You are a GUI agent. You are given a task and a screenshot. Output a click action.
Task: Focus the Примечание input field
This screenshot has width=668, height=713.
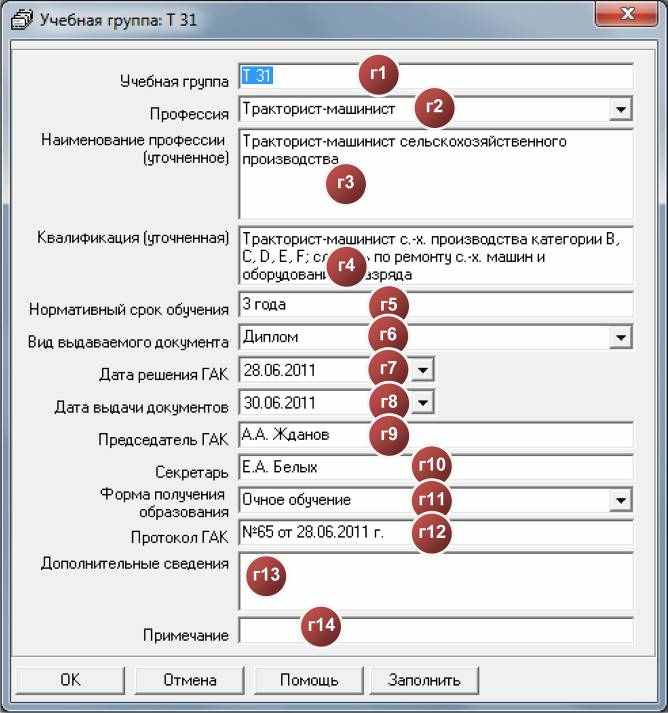[436, 630]
